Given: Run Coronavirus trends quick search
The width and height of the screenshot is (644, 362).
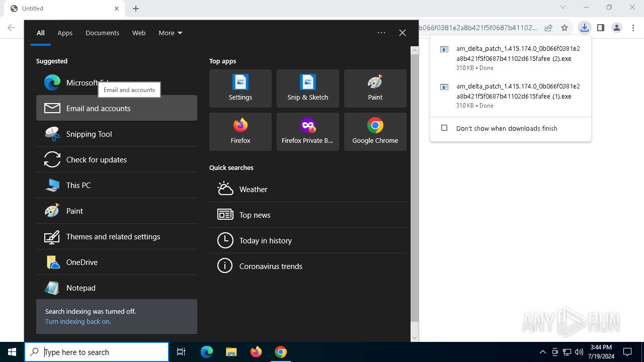Looking at the screenshot, I should click(308, 266).
